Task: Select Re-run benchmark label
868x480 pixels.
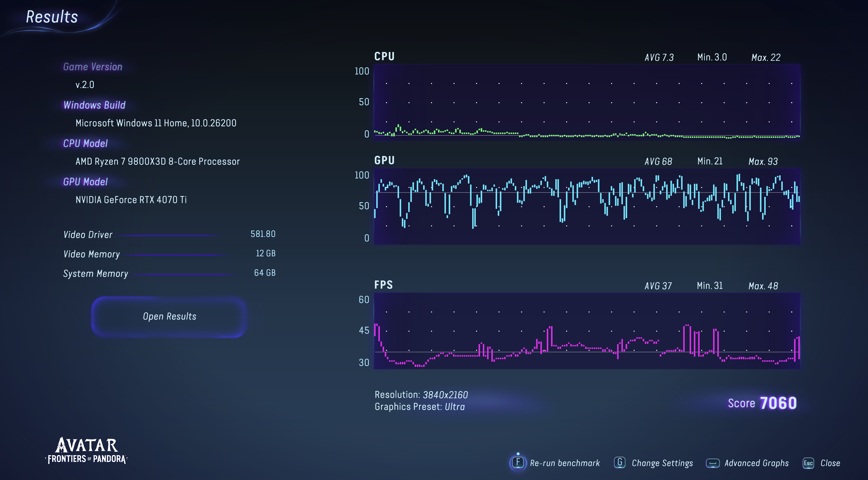Action: tap(565, 463)
